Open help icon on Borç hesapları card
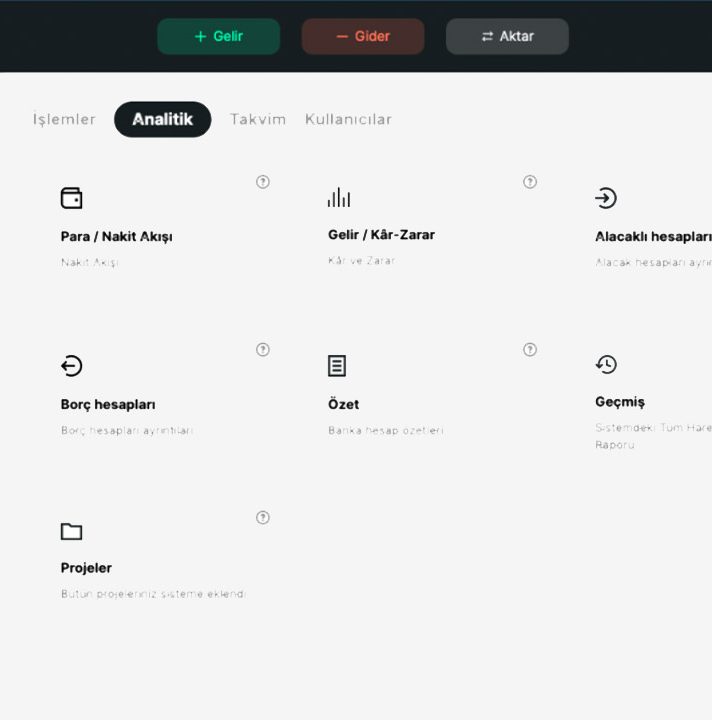This screenshot has height=720, width=712. (x=263, y=349)
